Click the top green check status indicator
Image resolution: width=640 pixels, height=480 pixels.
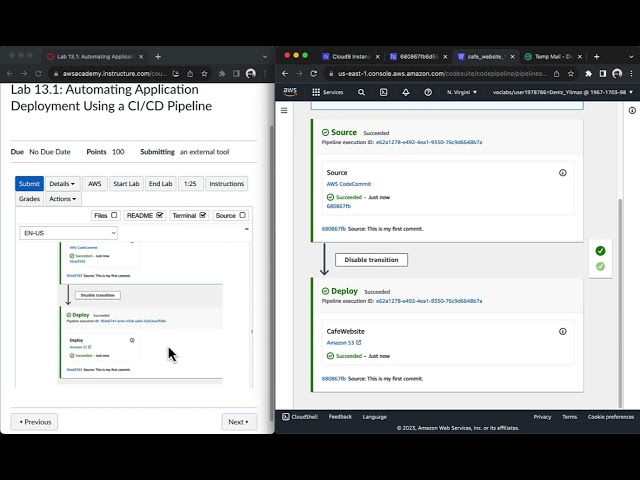click(600, 251)
